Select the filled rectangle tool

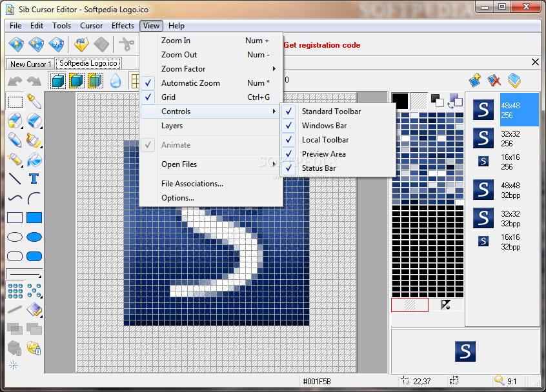coord(34,217)
